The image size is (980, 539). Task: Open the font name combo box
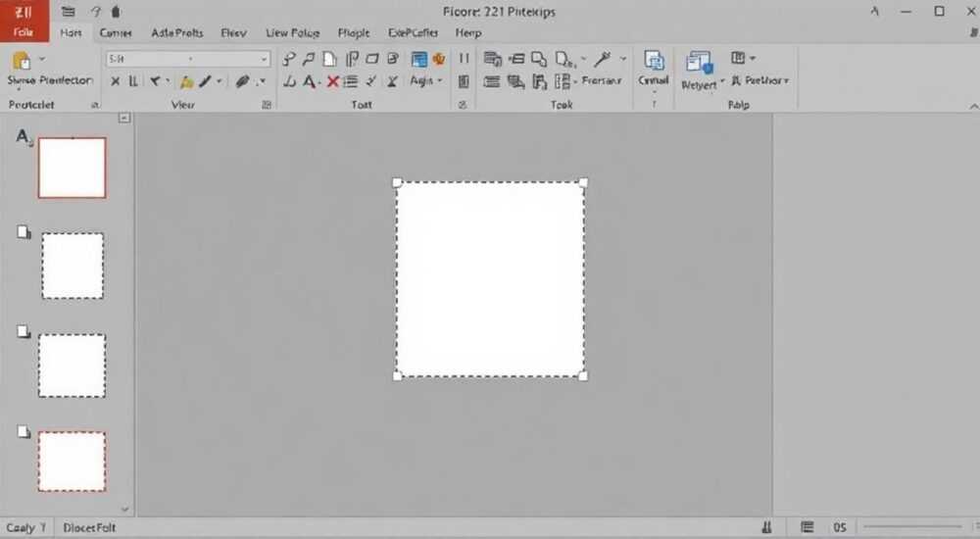(188, 59)
